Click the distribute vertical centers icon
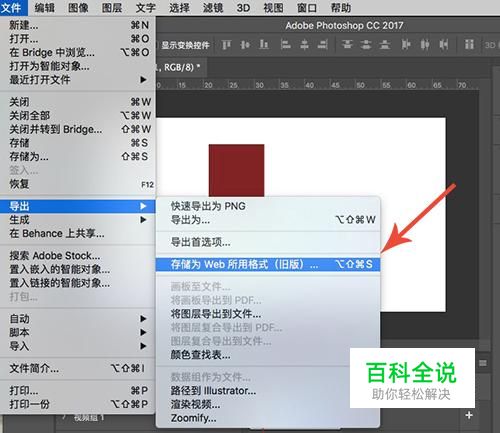Image resolution: width=500 pixels, height=433 pixels. (366, 44)
